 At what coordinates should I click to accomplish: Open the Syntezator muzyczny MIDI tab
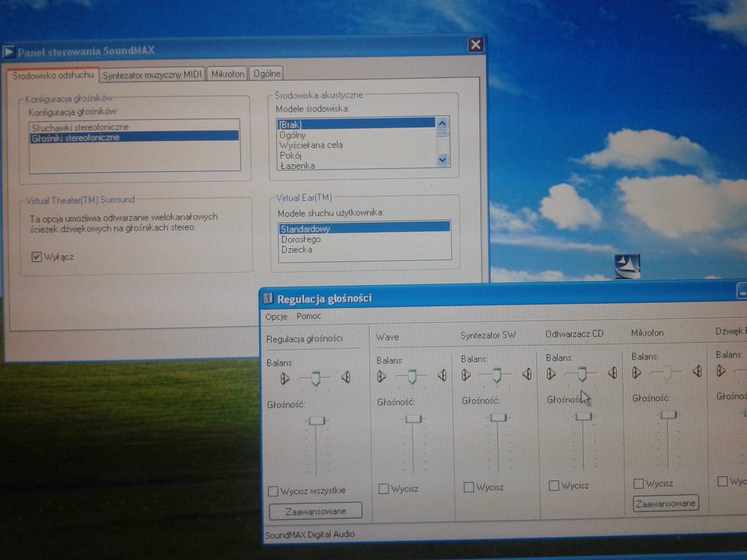[152, 75]
